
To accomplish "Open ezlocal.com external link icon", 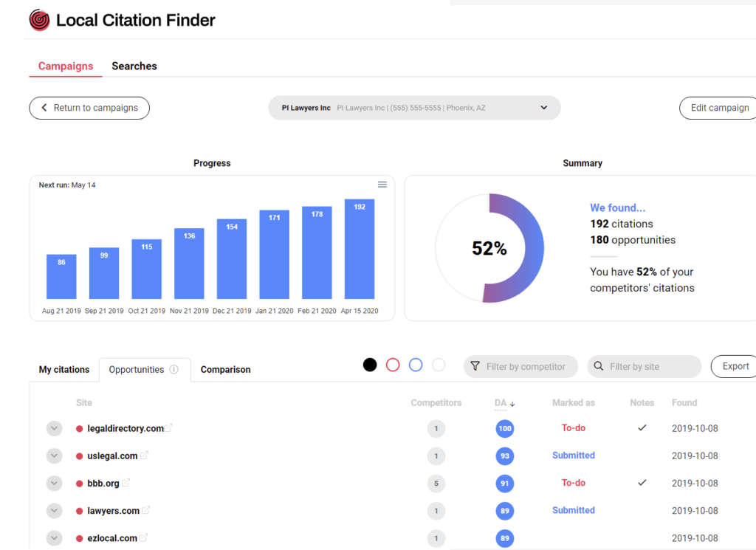I will 143,537.
